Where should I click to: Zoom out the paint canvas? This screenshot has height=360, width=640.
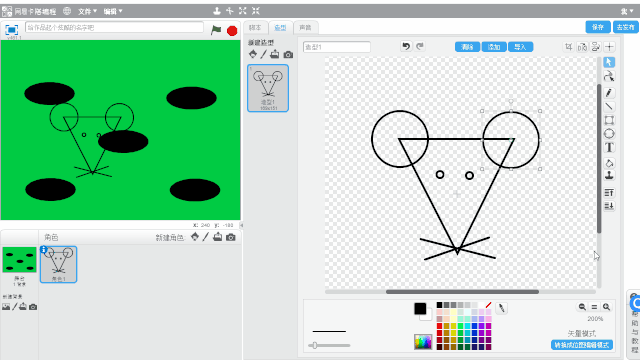coord(582,307)
